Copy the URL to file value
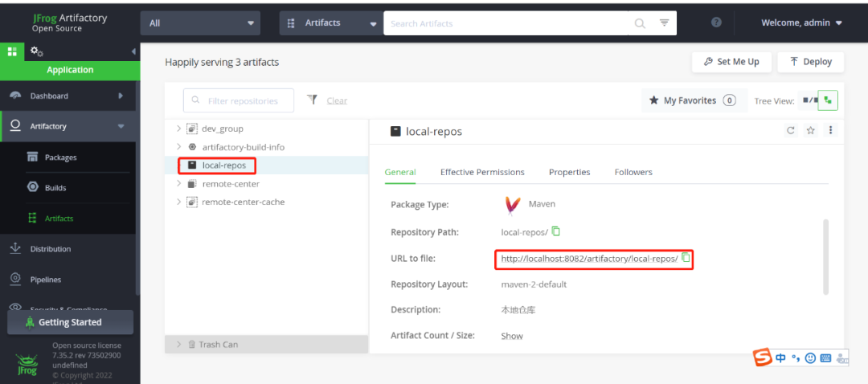Screen dimensions: 868x384 click(x=686, y=257)
